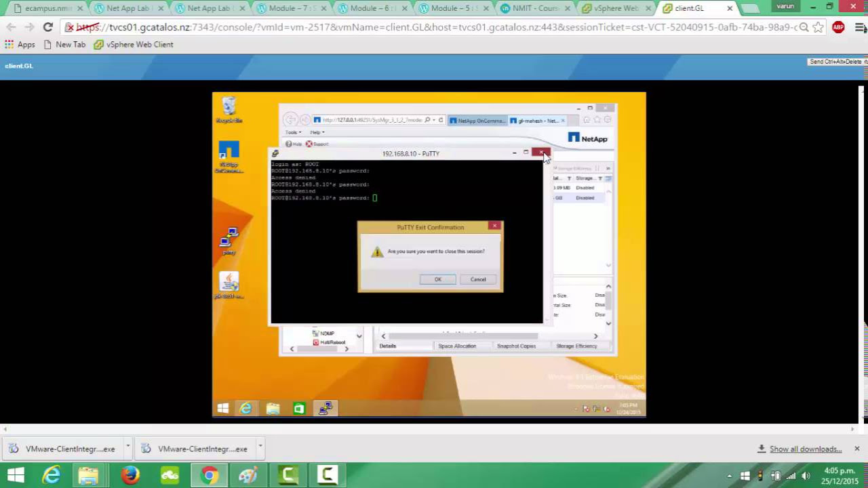Click the chrome user profile varun button
Viewport: 868px width, 488px height.
(785, 6)
